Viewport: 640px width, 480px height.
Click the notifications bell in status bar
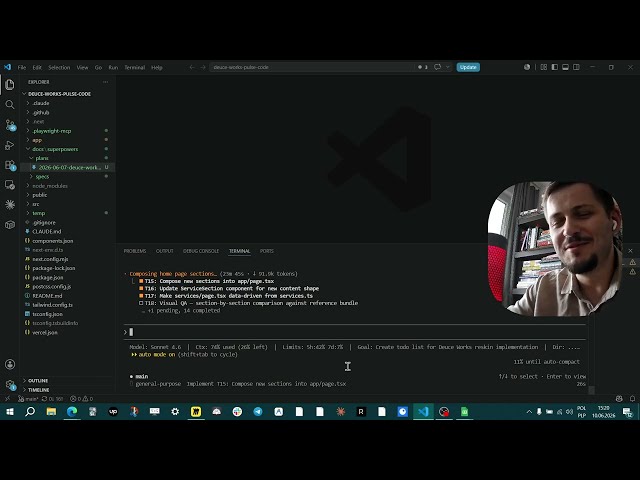[632, 398]
